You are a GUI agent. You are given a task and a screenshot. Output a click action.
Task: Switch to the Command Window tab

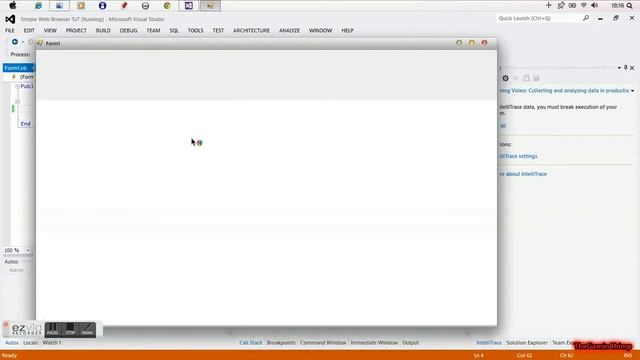(323, 343)
